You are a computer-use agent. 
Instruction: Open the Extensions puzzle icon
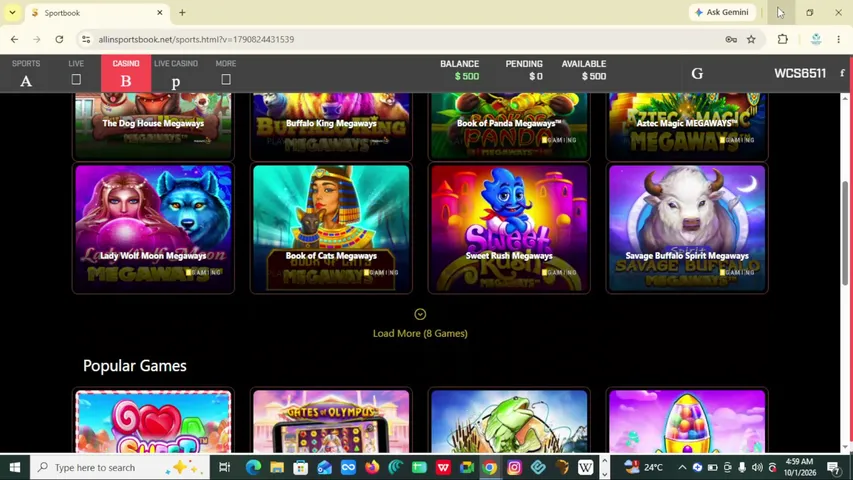pyautogui.click(x=782, y=39)
